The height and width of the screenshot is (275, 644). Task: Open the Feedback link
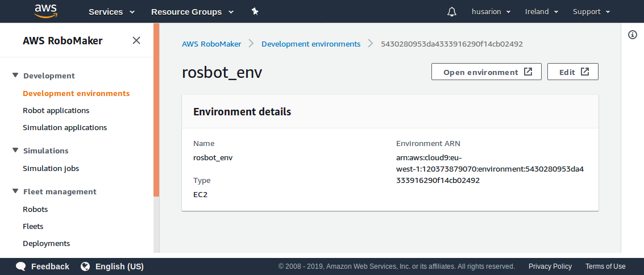coord(50,266)
